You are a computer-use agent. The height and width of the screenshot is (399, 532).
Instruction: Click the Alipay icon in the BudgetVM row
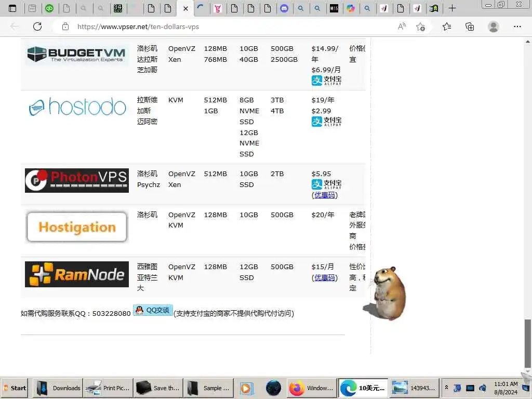[326, 81]
